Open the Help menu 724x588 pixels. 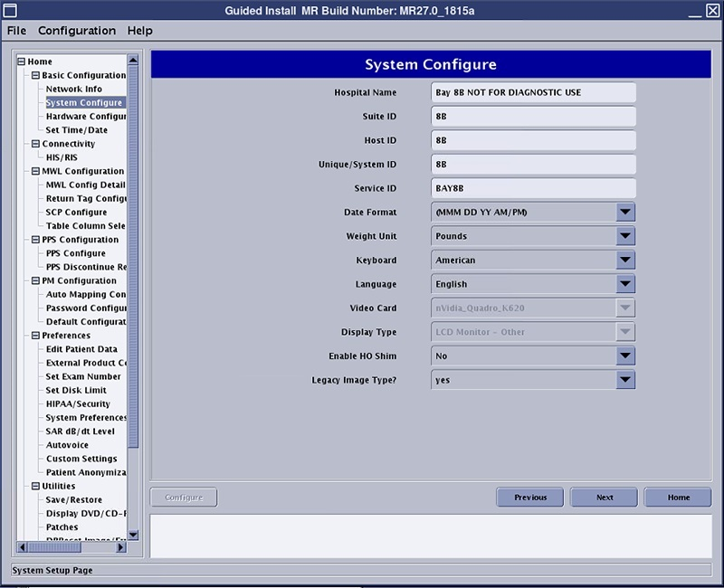tap(139, 31)
